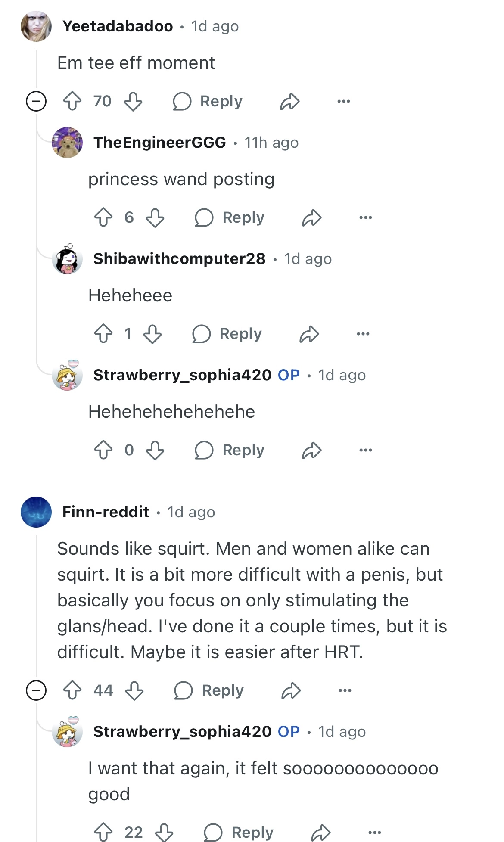Reply to Yeetadabadoo's comment
The width and height of the screenshot is (504, 842).
208,102
